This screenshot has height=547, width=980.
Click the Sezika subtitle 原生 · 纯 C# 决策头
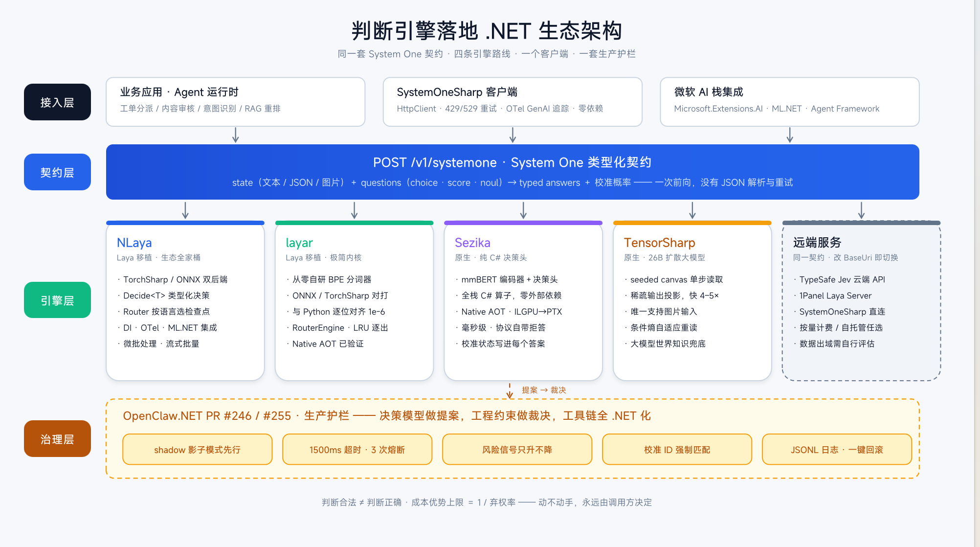(x=491, y=258)
